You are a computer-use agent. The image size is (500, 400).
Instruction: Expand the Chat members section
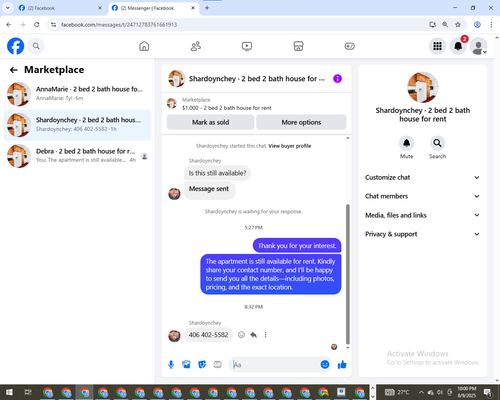422,196
